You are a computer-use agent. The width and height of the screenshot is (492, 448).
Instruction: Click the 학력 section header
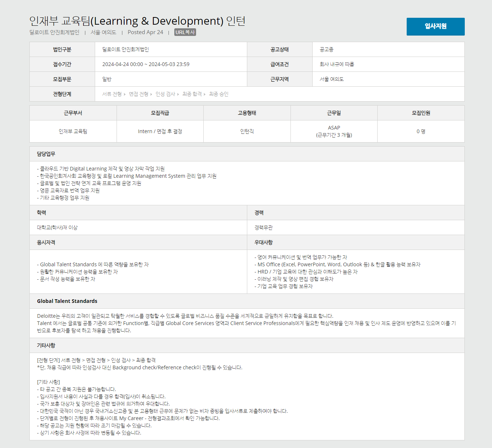138,213
